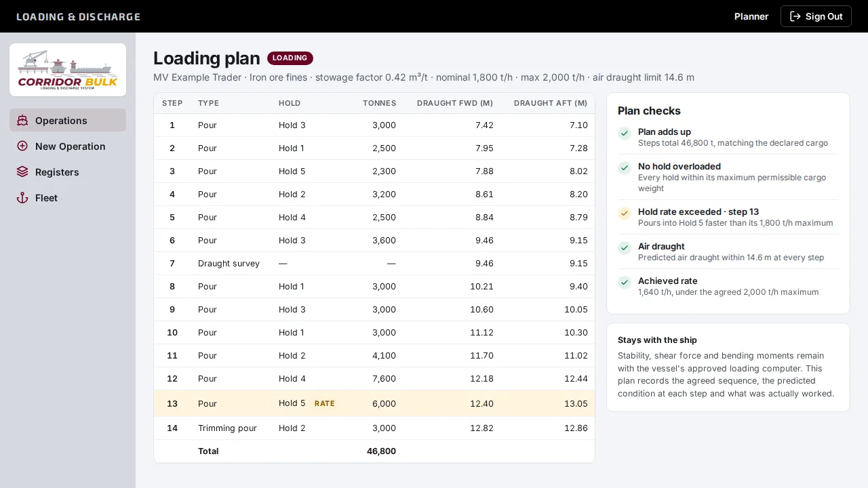Click the Sign Out button
The image size is (868, 488).
coord(816,16)
